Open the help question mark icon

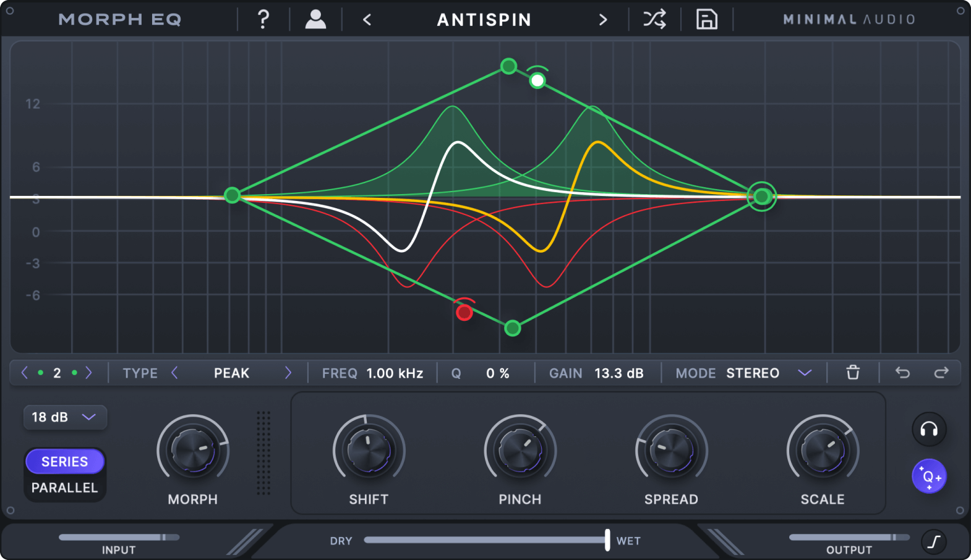tap(263, 20)
